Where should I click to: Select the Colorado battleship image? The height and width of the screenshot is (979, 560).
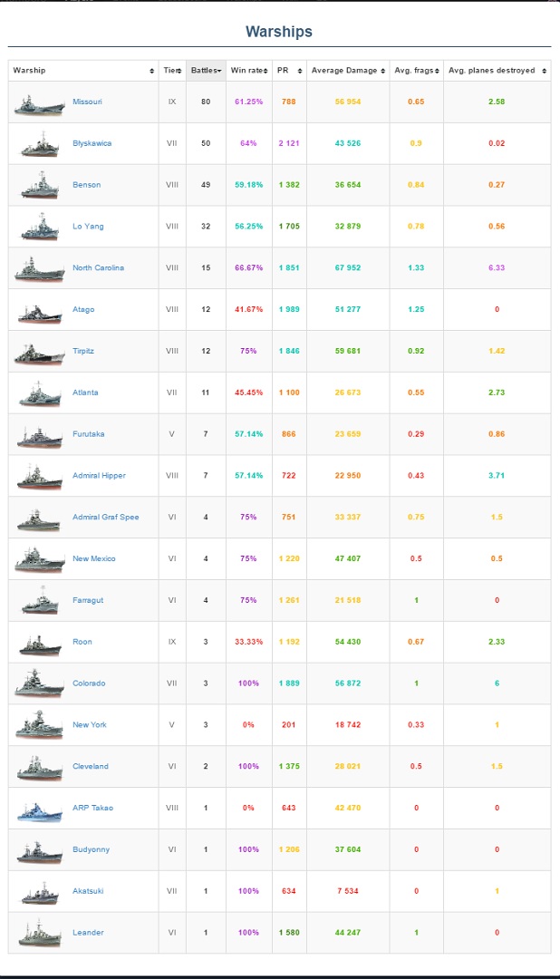[x=39, y=683]
